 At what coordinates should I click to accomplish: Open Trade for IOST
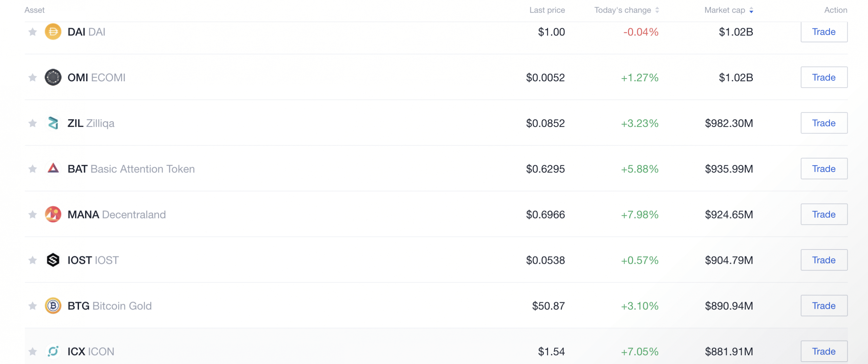[x=824, y=260]
